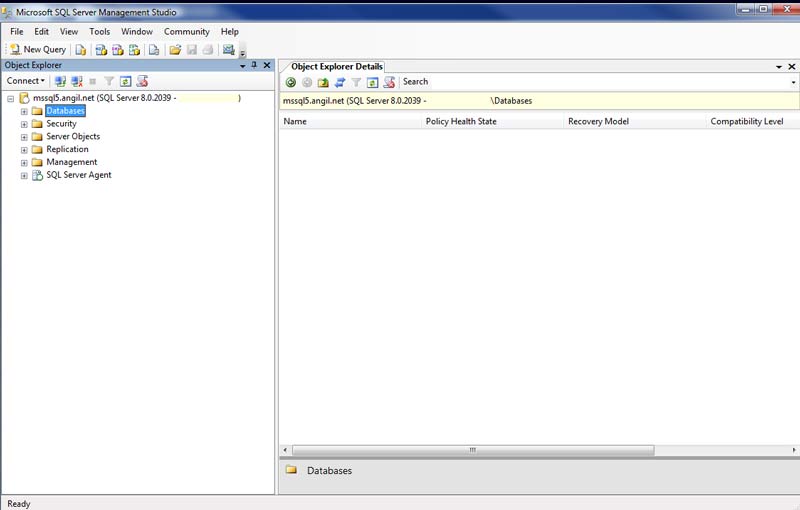Click the New Query button
The height and width of the screenshot is (510, 800).
tap(38, 49)
